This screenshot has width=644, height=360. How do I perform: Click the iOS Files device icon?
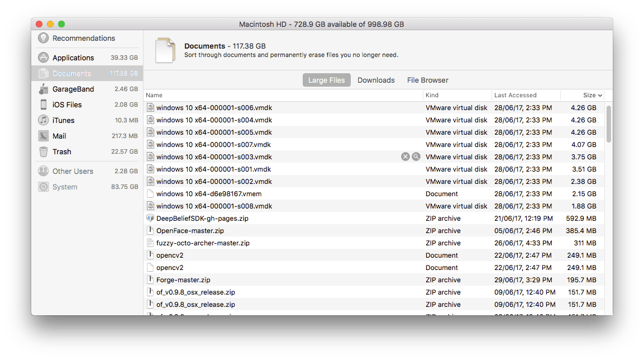pyautogui.click(x=43, y=105)
